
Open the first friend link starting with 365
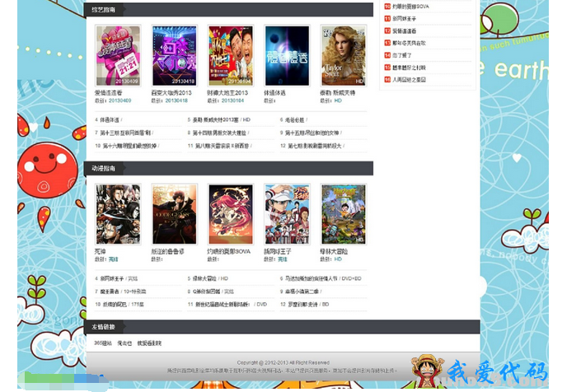click(103, 343)
